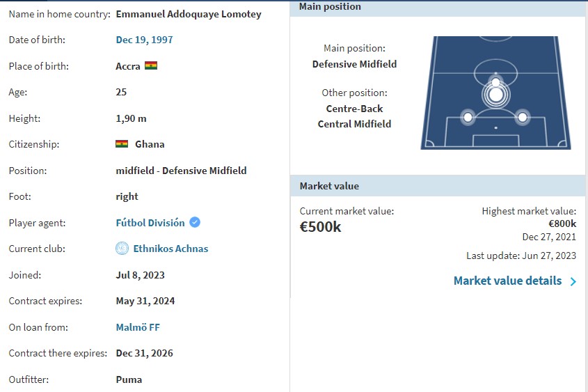
Task: Click the Central Midfield dot on pitch
Action: pyautogui.click(x=495, y=81)
